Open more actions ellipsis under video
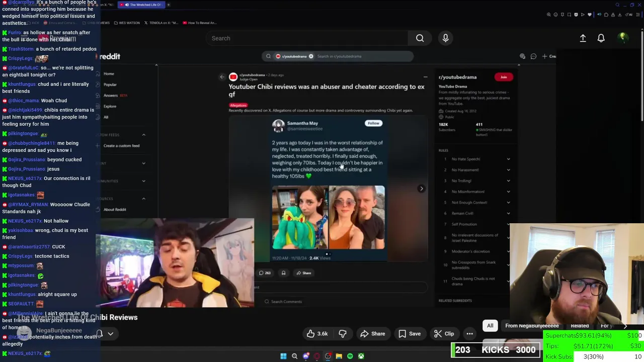644x362 pixels. click(469, 334)
